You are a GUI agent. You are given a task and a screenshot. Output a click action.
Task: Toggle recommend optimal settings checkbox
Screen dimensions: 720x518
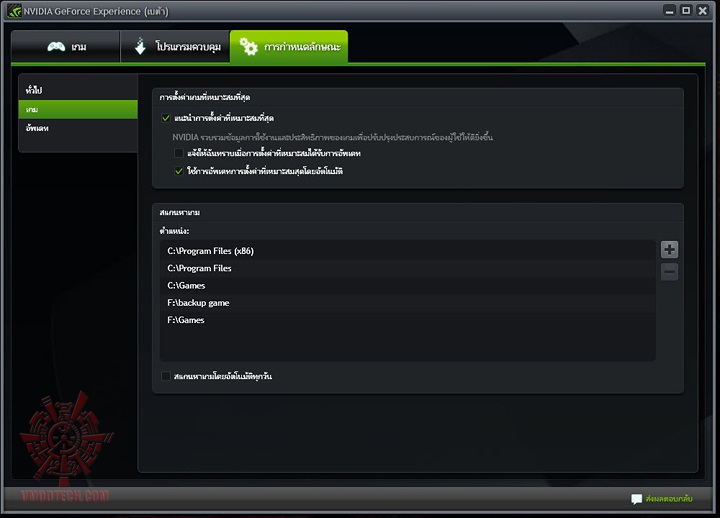166,118
